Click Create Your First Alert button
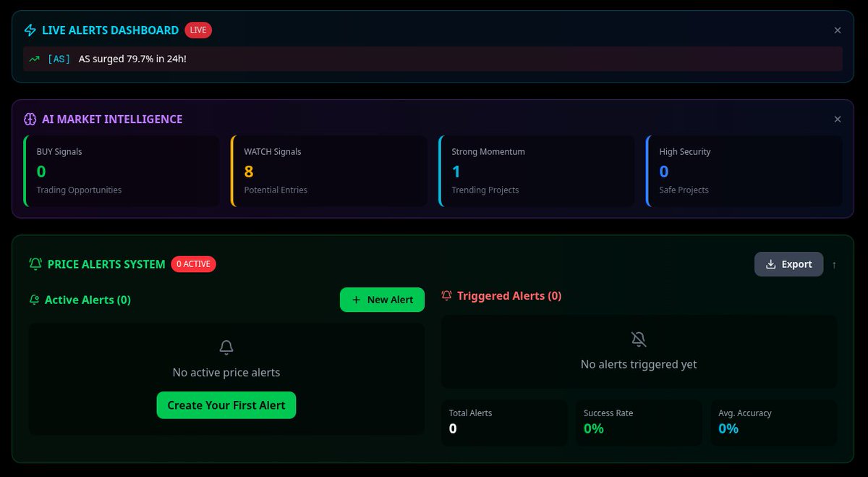The width and height of the screenshot is (868, 477). point(226,405)
